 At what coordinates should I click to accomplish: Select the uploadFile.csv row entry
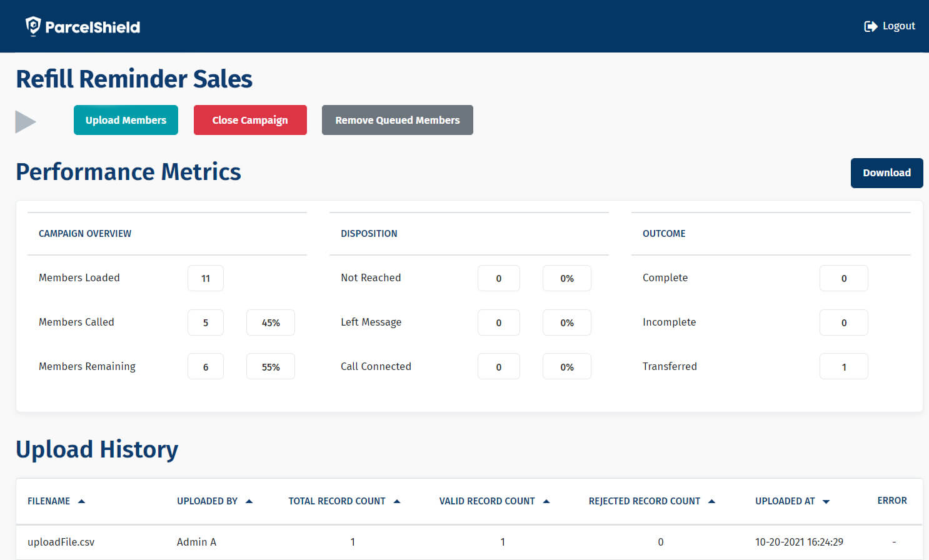(x=61, y=542)
